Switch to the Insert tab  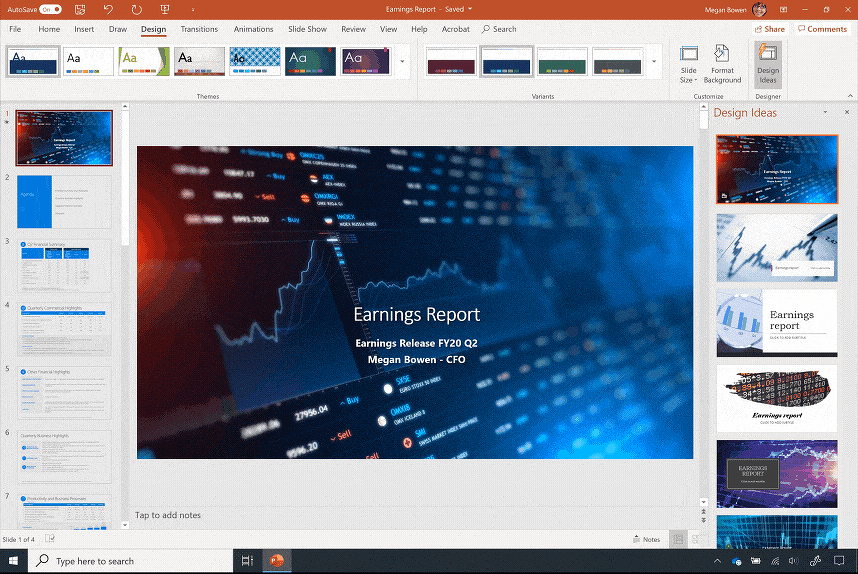(84, 29)
